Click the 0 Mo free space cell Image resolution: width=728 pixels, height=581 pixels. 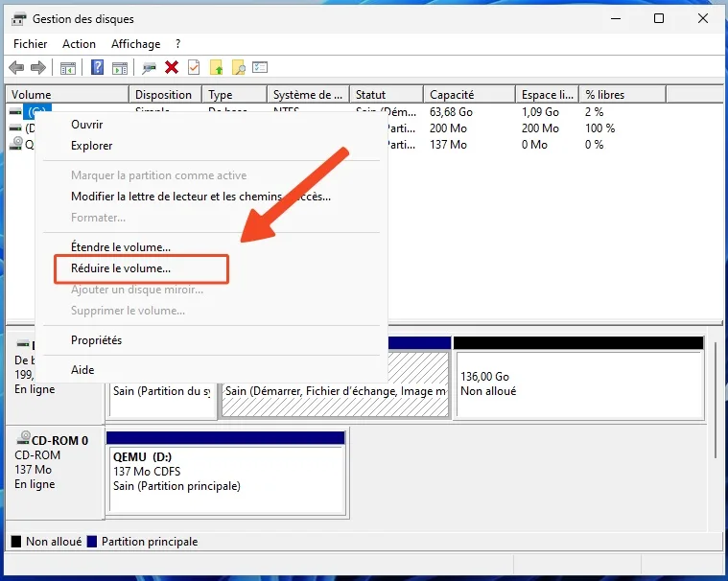click(x=534, y=145)
